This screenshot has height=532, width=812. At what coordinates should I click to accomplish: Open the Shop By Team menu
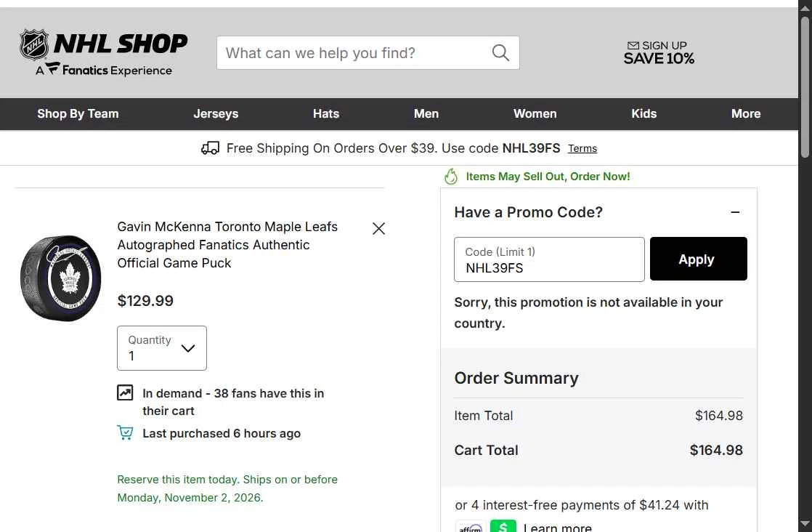coord(78,114)
